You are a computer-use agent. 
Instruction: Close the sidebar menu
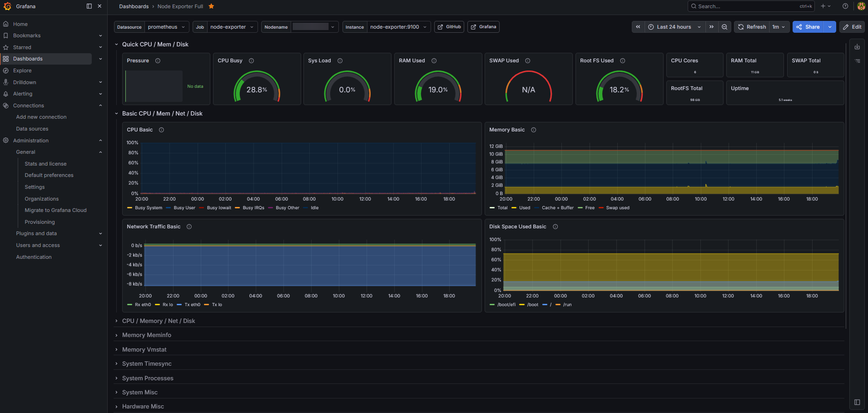[100, 6]
